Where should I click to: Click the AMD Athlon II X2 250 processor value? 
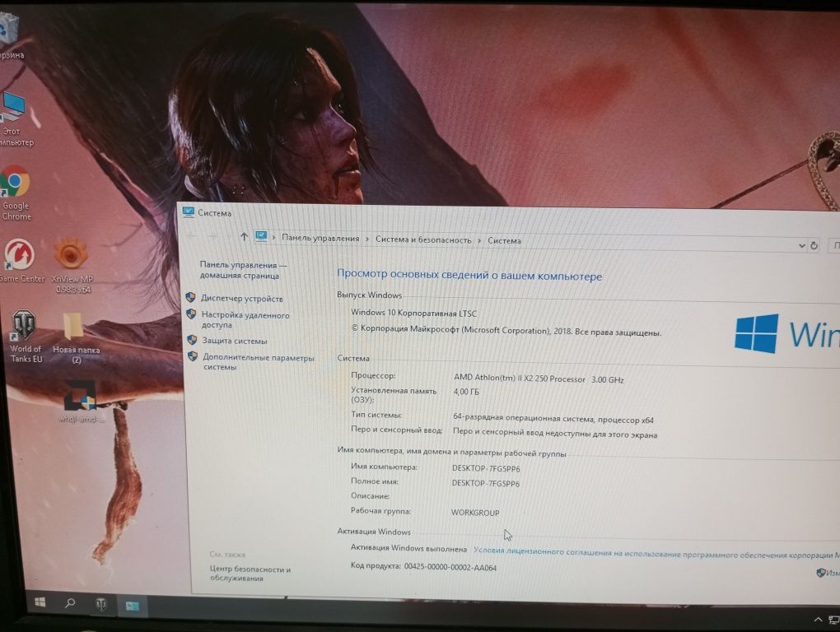coord(539,379)
